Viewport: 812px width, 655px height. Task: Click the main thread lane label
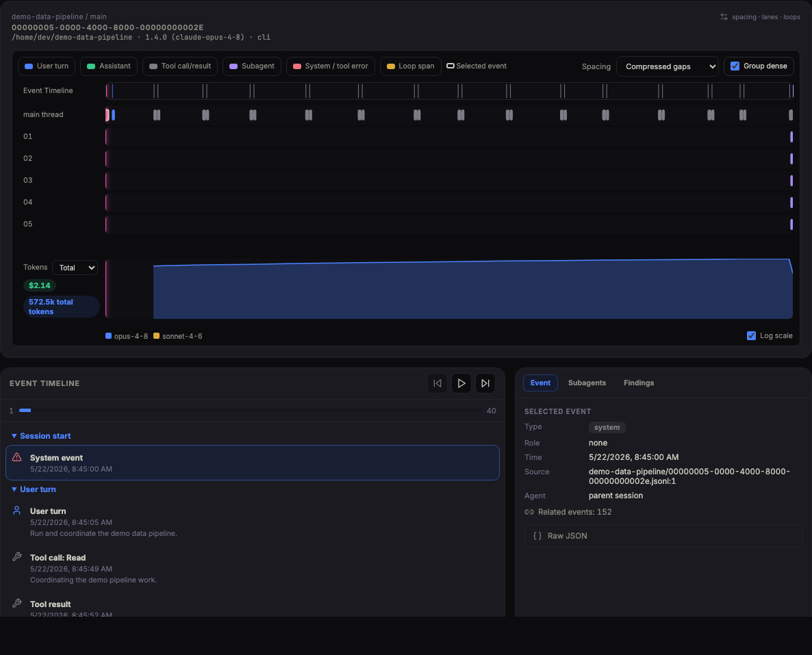click(43, 114)
